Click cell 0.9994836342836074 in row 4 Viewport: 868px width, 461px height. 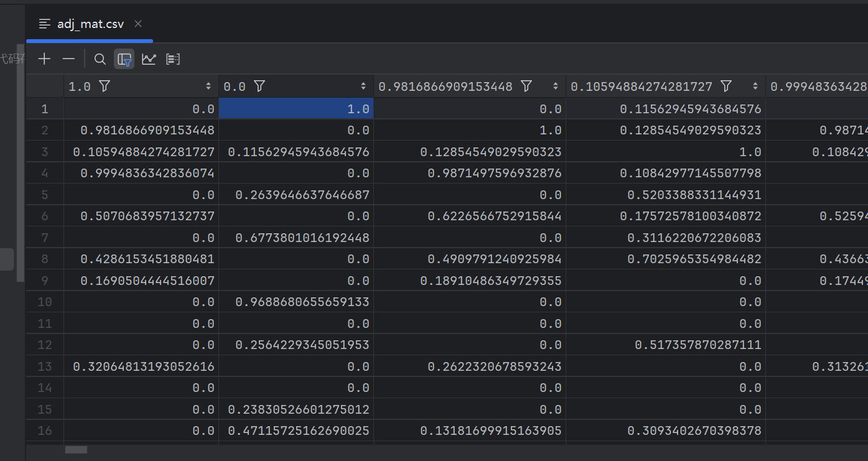(x=141, y=173)
